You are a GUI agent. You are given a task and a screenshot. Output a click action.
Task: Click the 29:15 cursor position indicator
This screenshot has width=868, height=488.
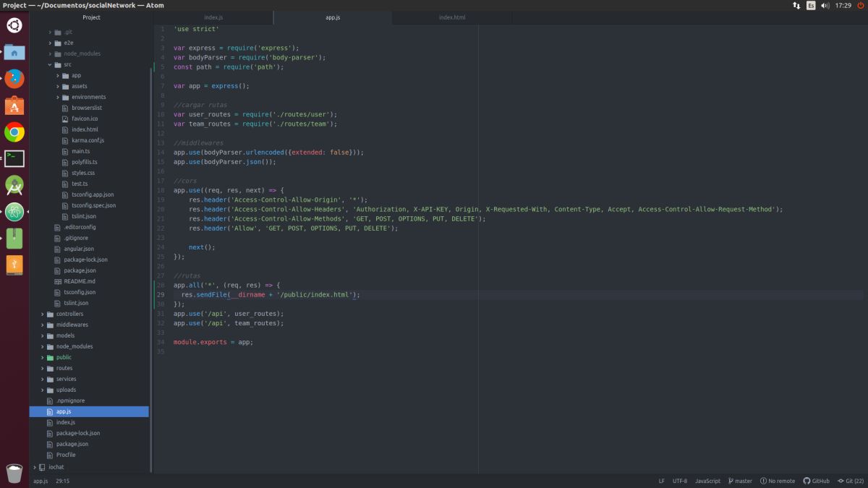(x=63, y=481)
